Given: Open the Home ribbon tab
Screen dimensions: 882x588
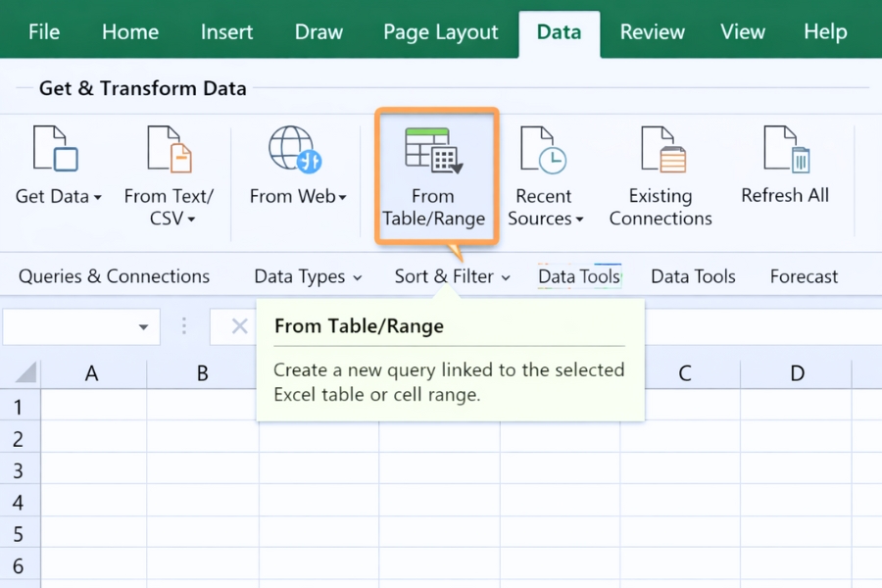Looking at the screenshot, I should [x=129, y=31].
